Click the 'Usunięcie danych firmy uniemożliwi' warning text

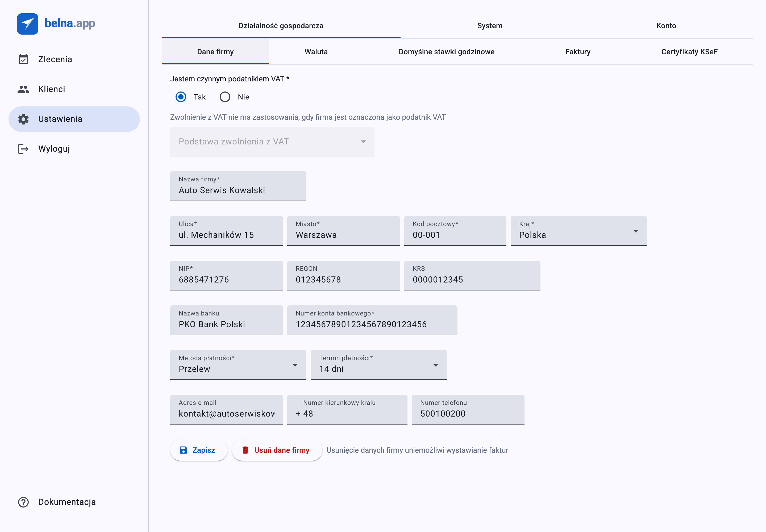pos(417,450)
